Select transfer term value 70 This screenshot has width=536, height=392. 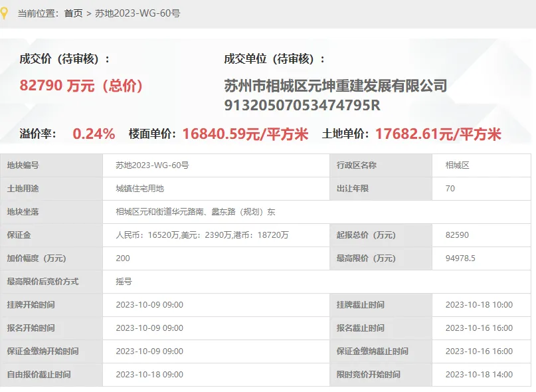tap(450, 189)
